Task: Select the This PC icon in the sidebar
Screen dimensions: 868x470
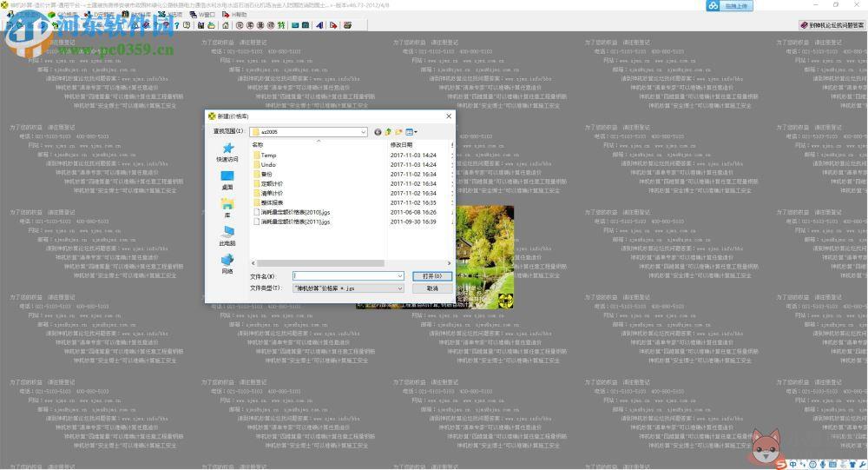Action: click(227, 232)
